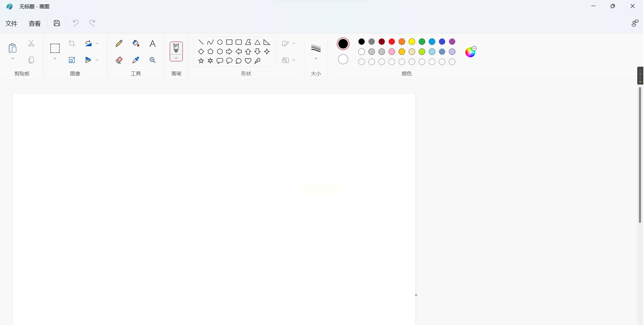Screen dimensions: 644x325
Task: Click the save button
Action: tap(57, 23)
